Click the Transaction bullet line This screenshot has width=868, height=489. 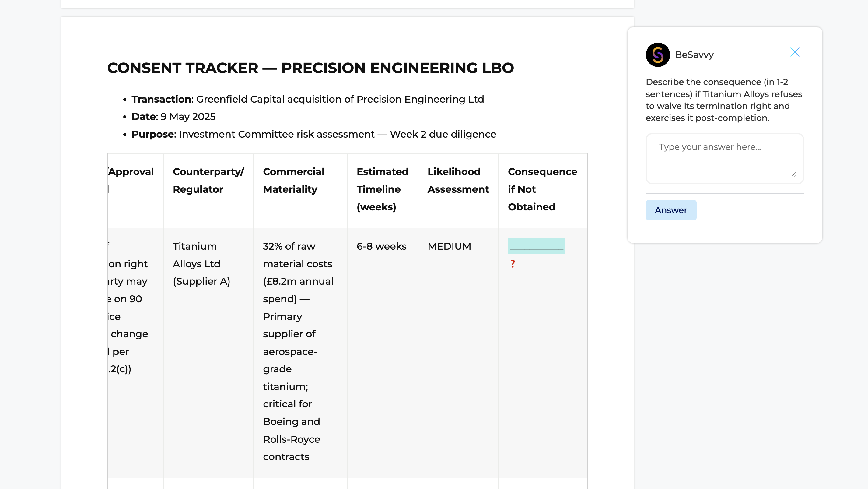coord(308,99)
